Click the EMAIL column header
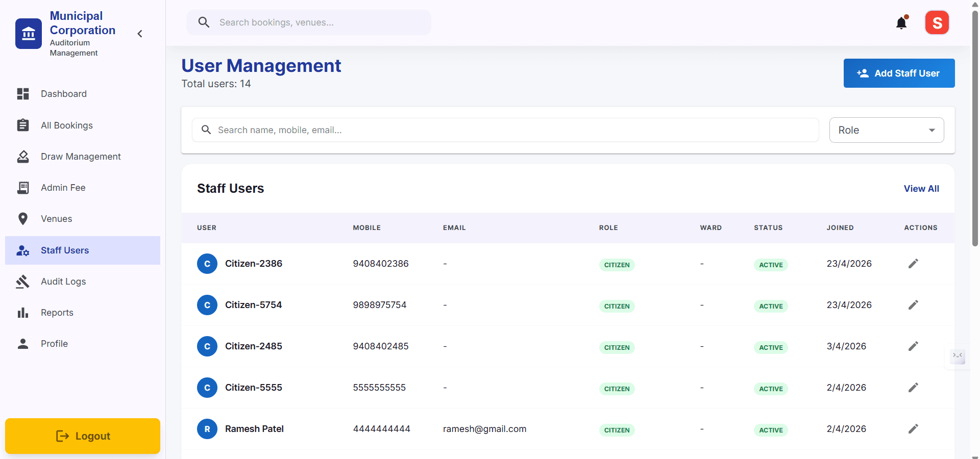 [454, 228]
